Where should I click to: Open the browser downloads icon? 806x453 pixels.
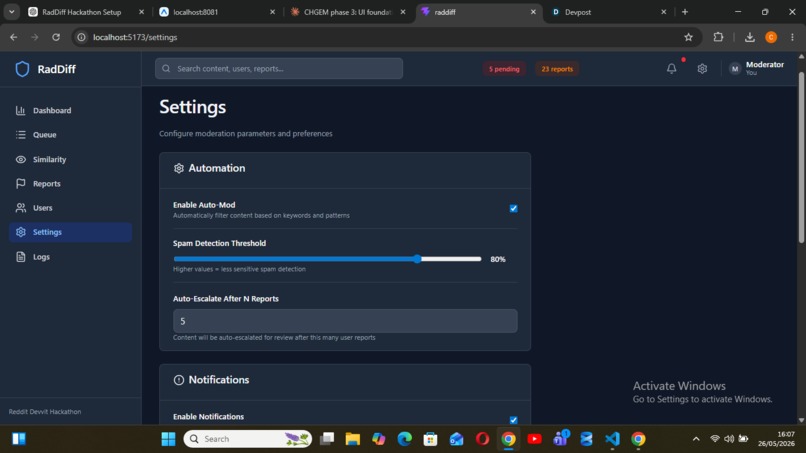tap(749, 37)
